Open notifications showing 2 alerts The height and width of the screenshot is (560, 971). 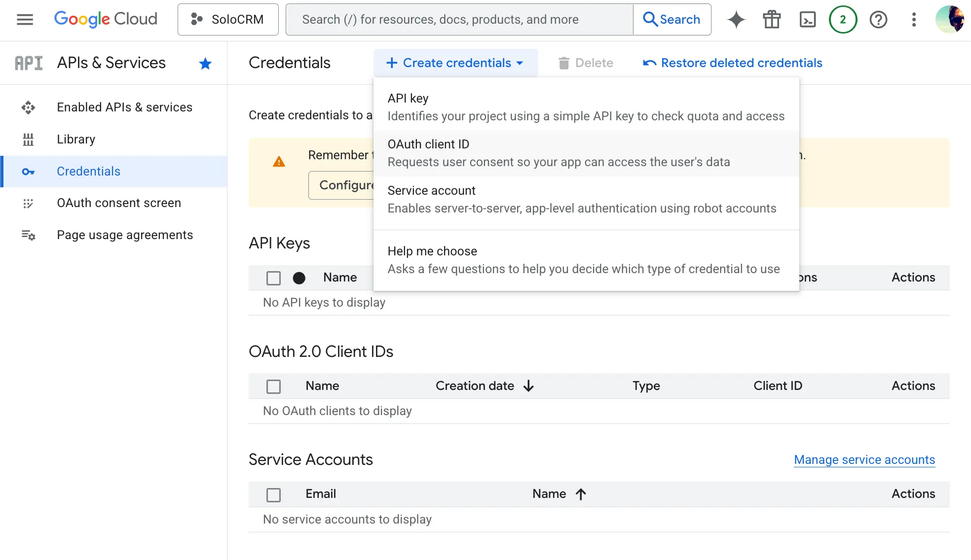coord(843,19)
